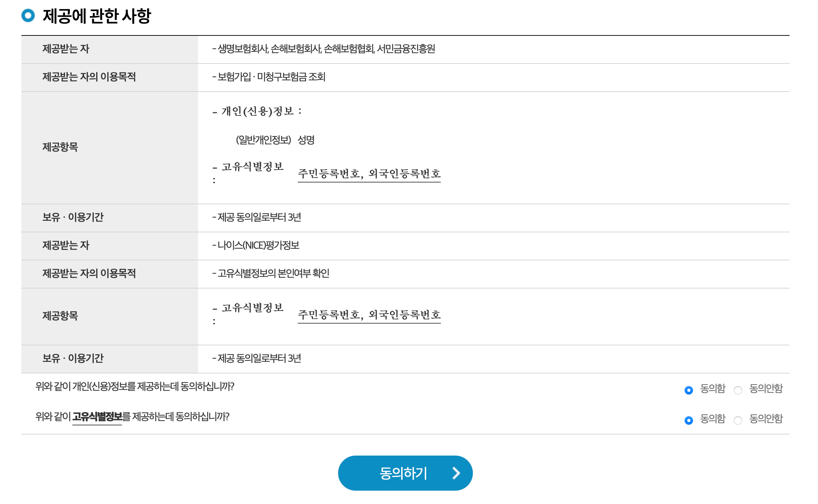Click the blue bullet icon beside 제공에 관한 사항
Image resolution: width=818 pixels, height=504 pixels.
tap(28, 15)
